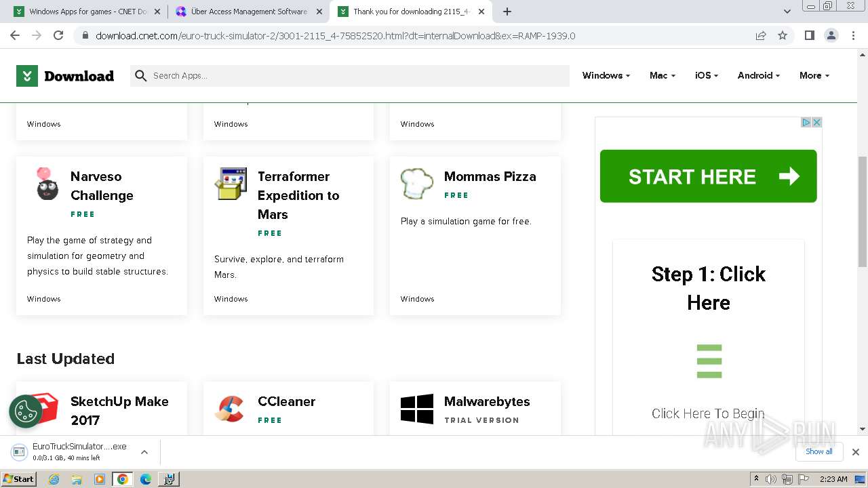Click the page vertical scrollbar thumb
The width and height of the screenshot is (868, 488).
[x=862, y=211]
